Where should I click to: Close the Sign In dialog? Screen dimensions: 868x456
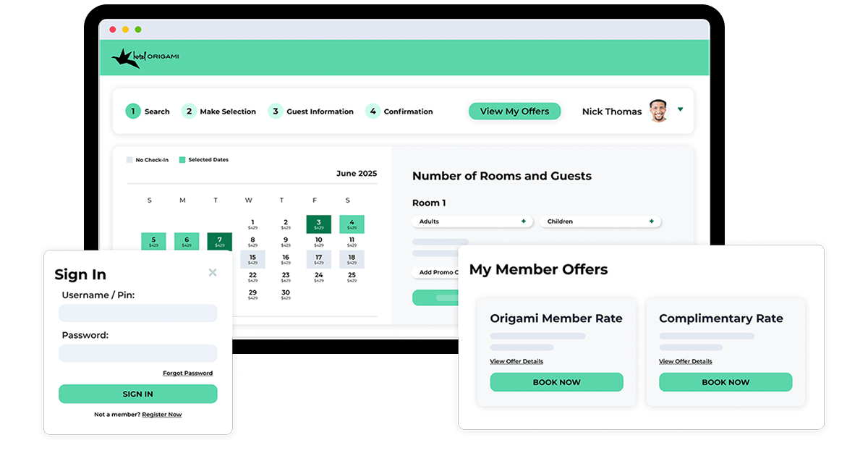[213, 272]
